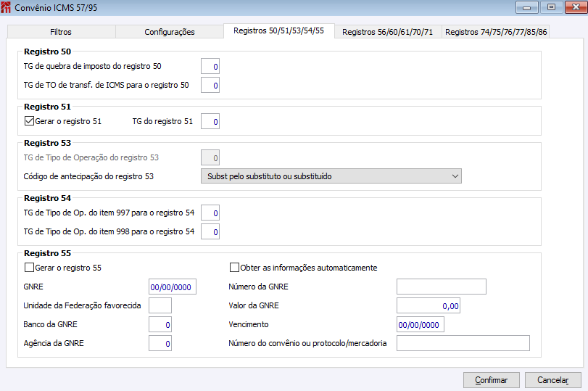Image resolution: width=588 pixels, height=391 pixels.
Task: Click Unidade da Federação favorecida field
Action: [x=160, y=305]
